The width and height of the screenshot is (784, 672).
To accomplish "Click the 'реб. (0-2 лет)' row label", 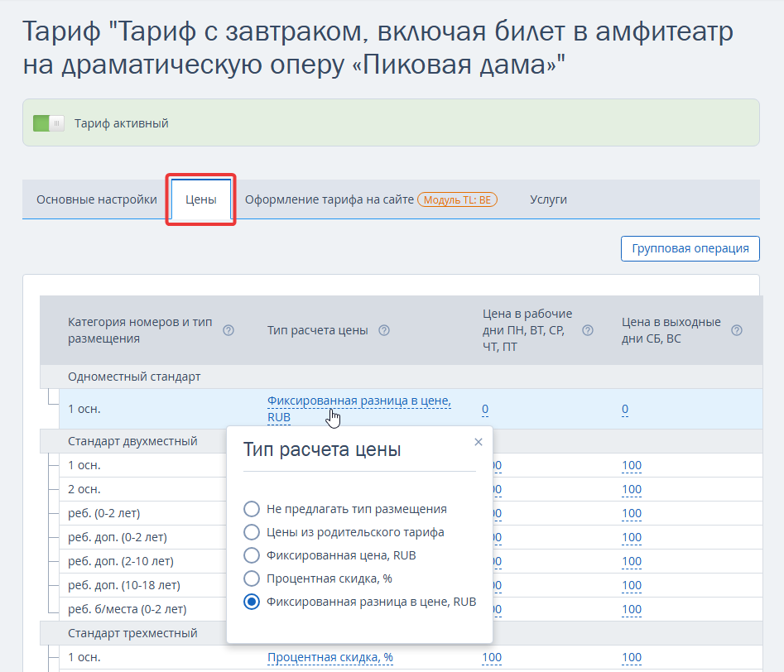I will [104, 513].
